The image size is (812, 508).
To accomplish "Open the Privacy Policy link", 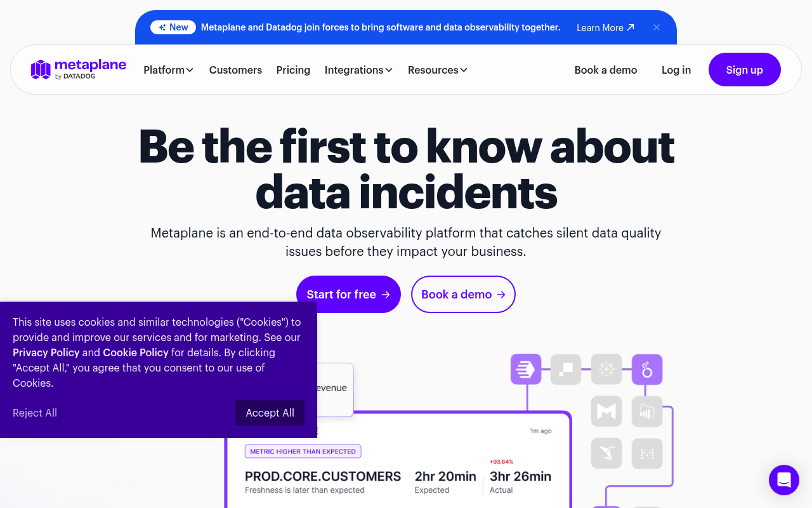I will tap(46, 352).
